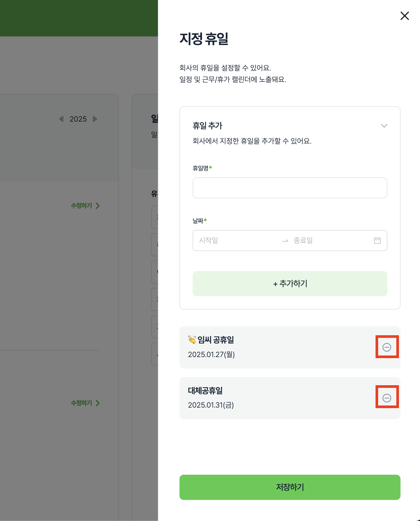This screenshot has width=420, height=521.
Task: Open the calendar date picker icon
Action: (377, 241)
